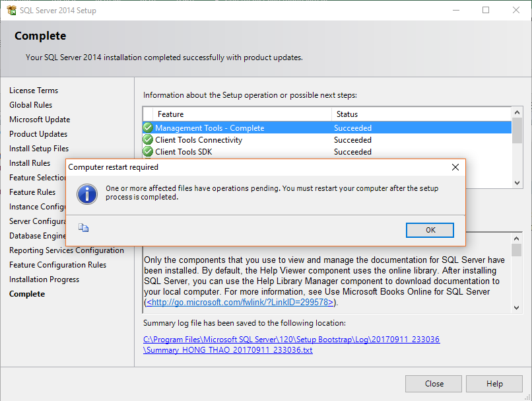Click Install Setup Files in the step list

click(39, 149)
